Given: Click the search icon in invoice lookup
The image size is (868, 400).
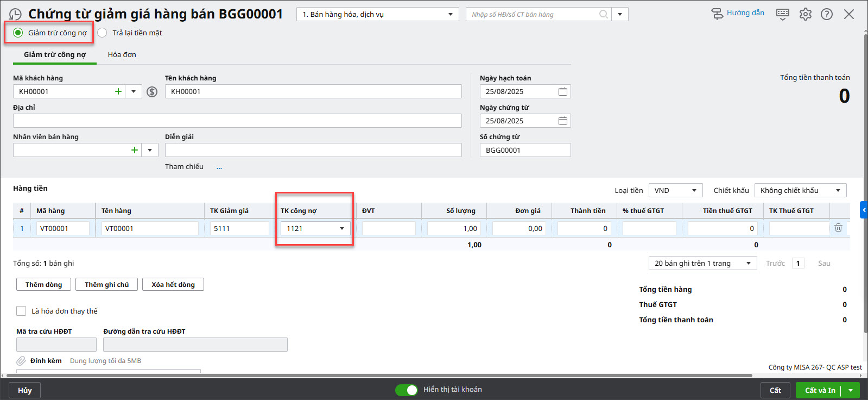Looking at the screenshot, I should click(603, 14).
